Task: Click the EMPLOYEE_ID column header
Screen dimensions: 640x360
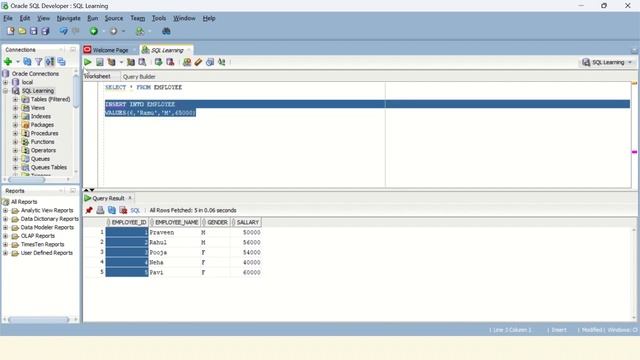Action: point(127,222)
